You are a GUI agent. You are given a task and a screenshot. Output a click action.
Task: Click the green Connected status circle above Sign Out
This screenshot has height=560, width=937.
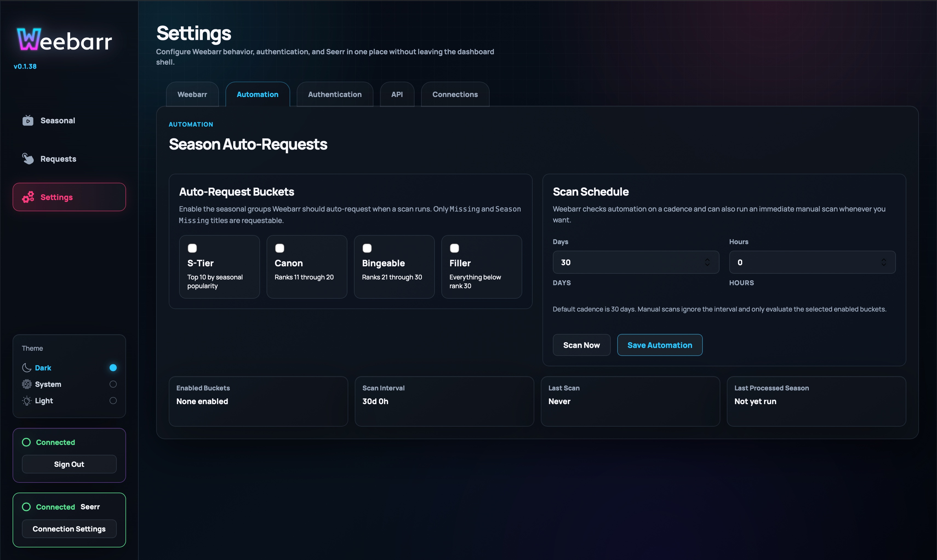pyautogui.click(x=26, y=442)
